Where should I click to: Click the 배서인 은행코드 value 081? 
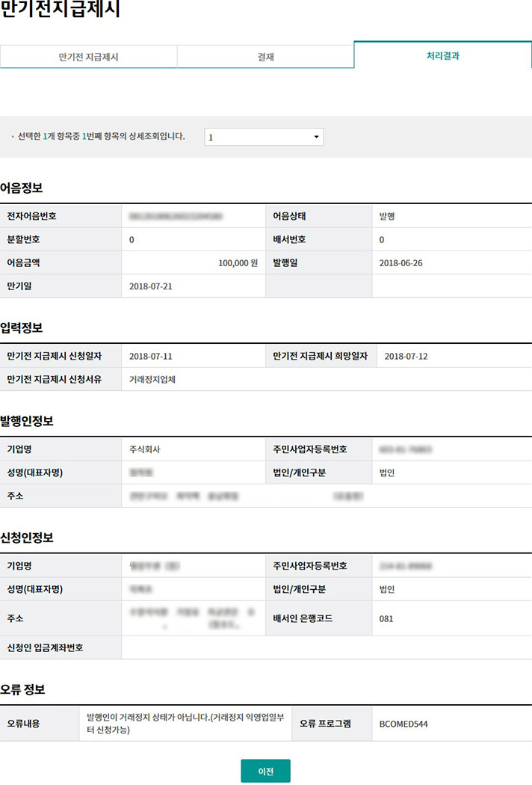(386, 619)
